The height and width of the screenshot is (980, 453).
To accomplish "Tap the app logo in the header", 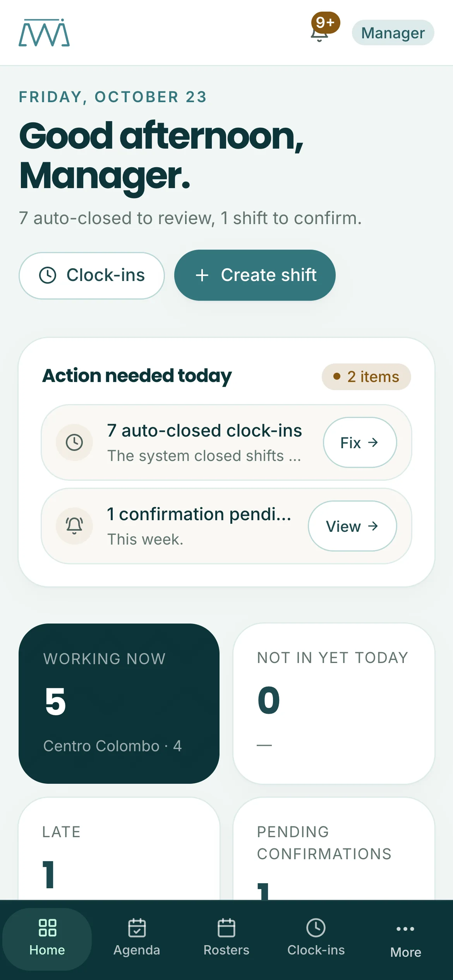I will click(x=44, y=33).
